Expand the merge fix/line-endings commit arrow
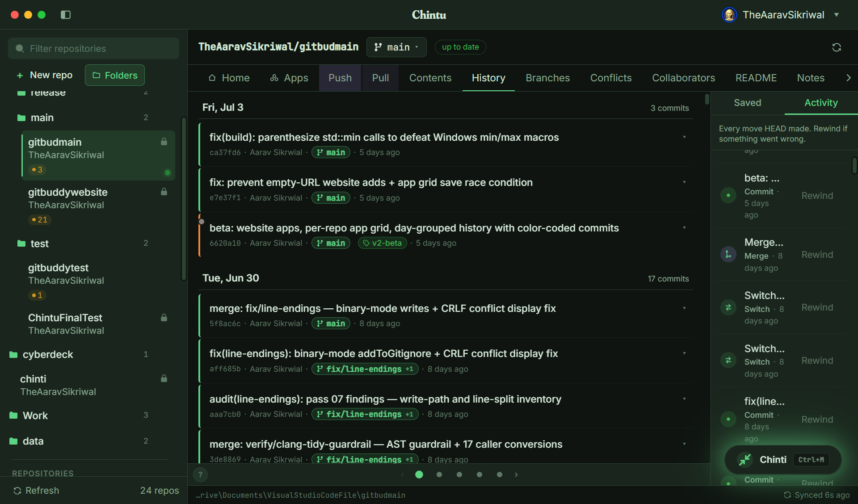Viewport: 858px width, 504px height. click(x=684, y=308)
